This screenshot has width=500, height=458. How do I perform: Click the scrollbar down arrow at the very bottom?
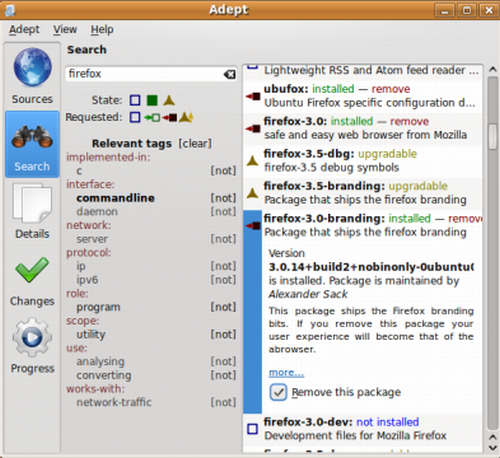tap(492, 448)
